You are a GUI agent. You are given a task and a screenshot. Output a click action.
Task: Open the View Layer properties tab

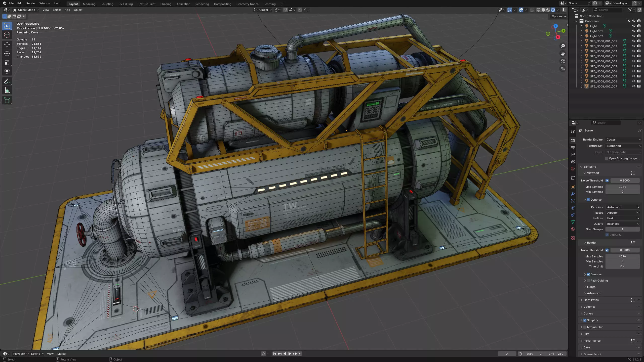pyautogui.click(x=573, y=155)
